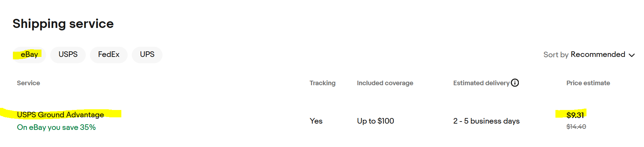
Task: Click the Tracking column header
Action: pyautogui.click(x=323, y=83)
